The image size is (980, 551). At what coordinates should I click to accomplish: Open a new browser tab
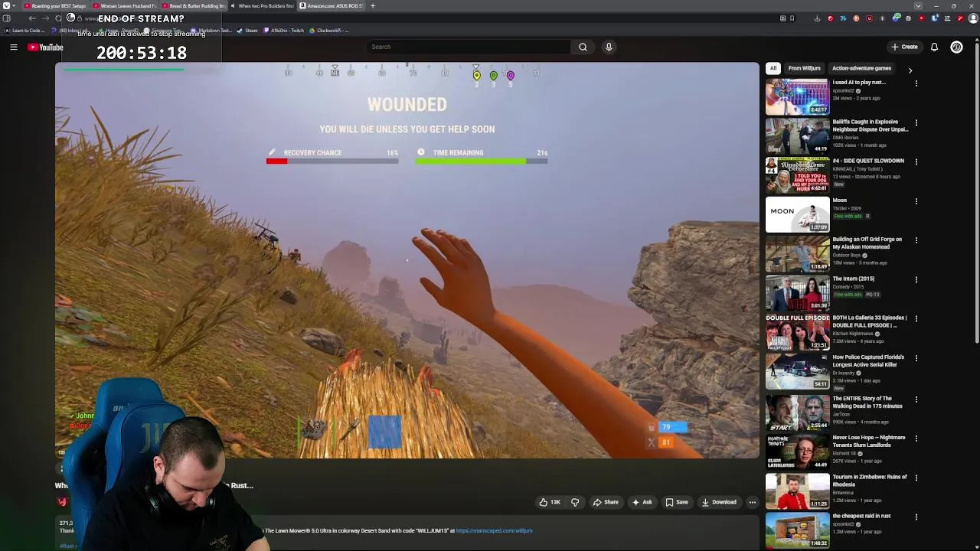373,6
